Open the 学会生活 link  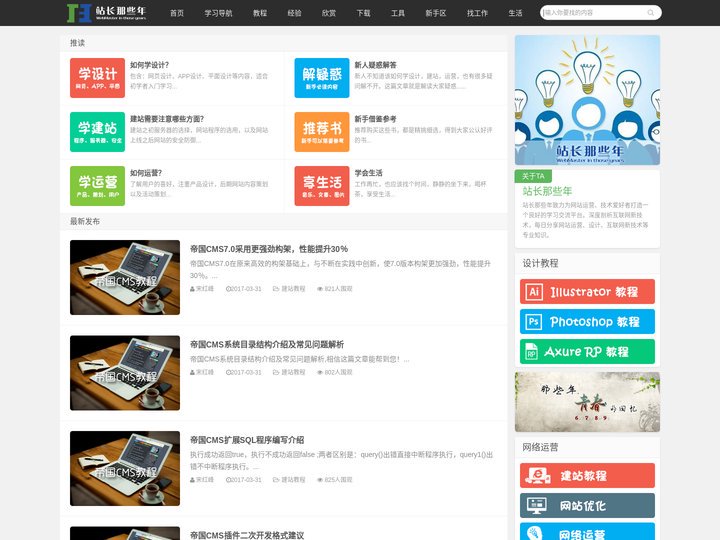[x=369, y=173]
